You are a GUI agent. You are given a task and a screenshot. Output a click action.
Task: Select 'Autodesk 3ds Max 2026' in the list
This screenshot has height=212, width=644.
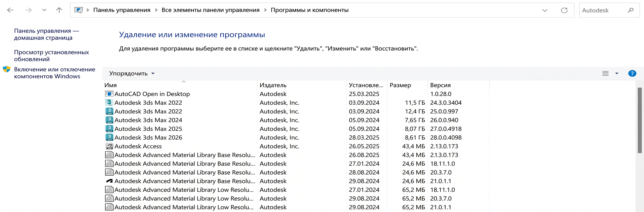pos(148,137)
